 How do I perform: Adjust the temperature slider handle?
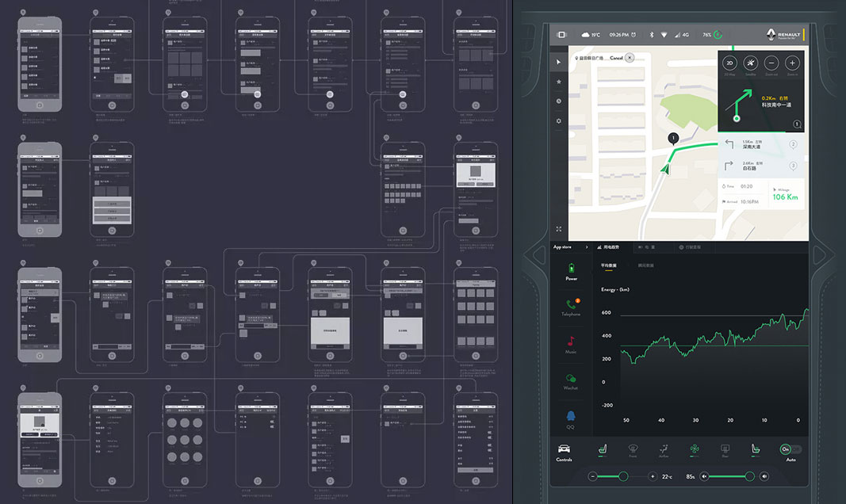pos(623,476)
